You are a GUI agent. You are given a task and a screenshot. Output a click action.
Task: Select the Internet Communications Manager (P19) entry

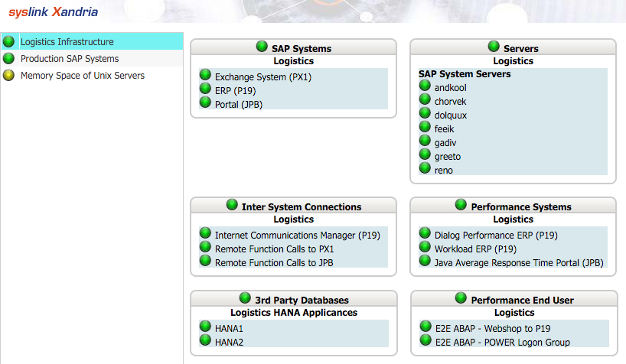pos(298,236)
